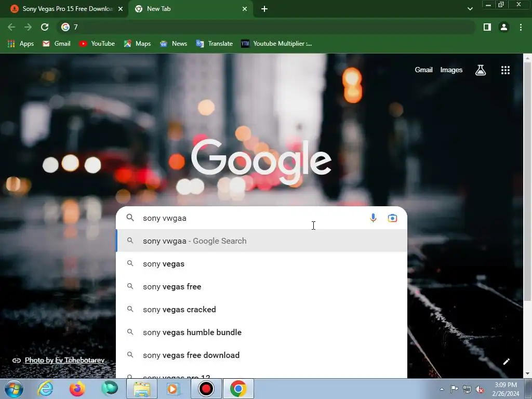Open Google Lens camera search icon

pos(392,218)
